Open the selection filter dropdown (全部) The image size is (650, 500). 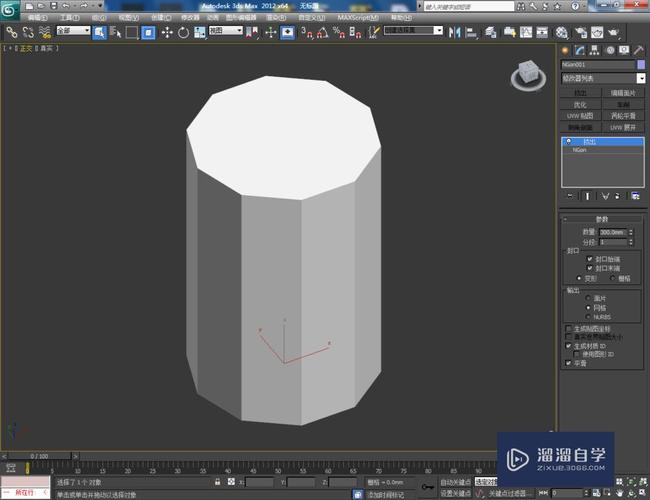pos(73,30)
